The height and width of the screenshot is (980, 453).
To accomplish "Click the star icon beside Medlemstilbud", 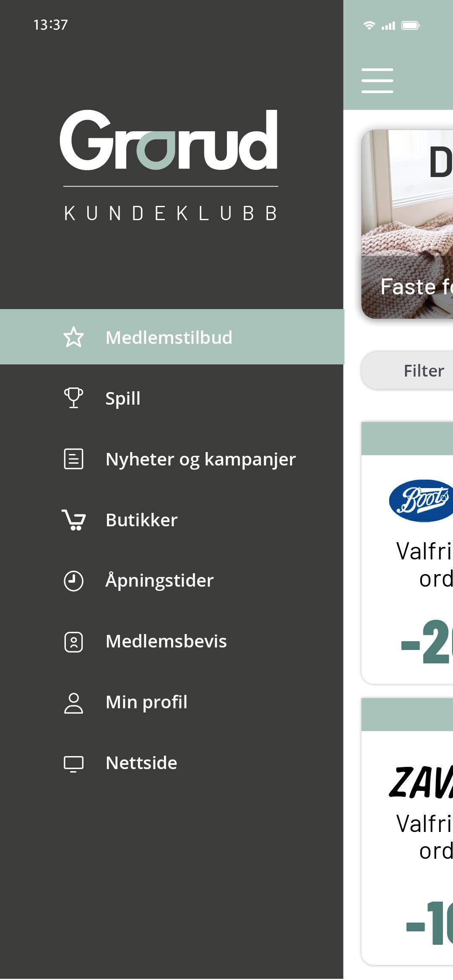I will [x=73, y=338].
